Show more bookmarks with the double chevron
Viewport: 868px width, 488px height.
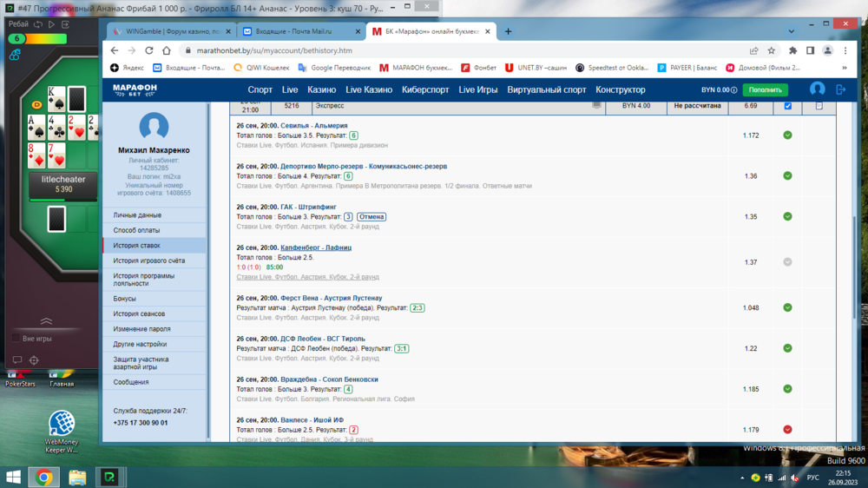(x=845, y=68)
